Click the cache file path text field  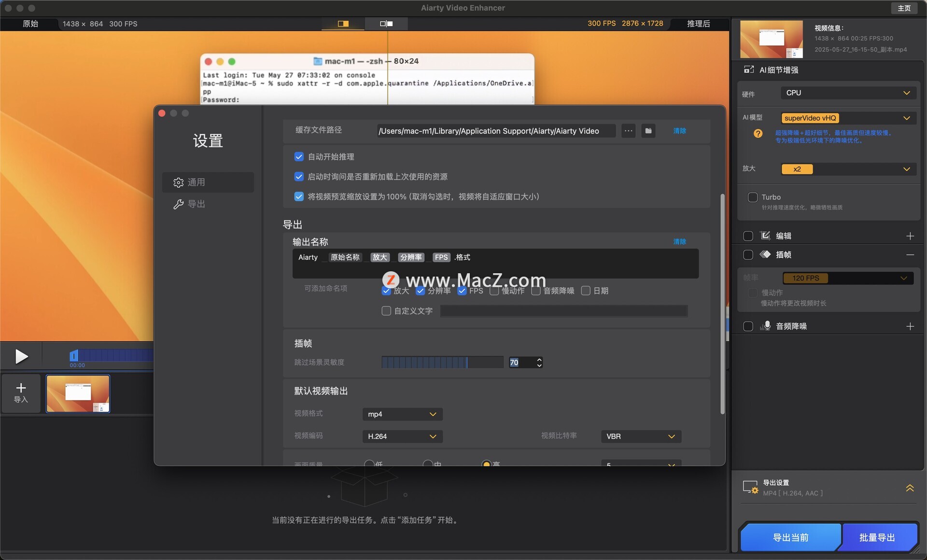coord(496,131)
